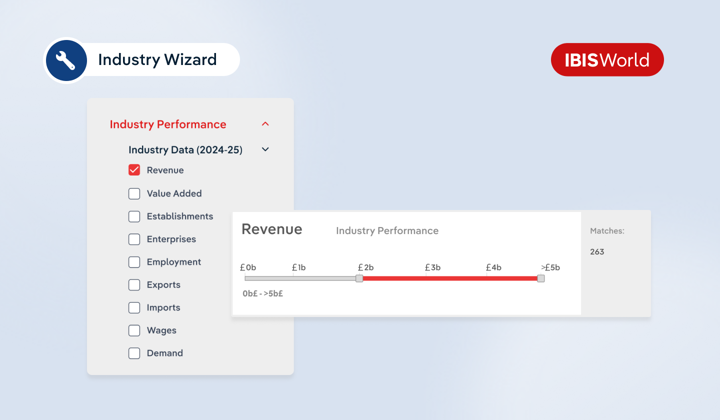Click the Industry Performance heading
This screenshot has height=420, width=720.
(168, 125)
